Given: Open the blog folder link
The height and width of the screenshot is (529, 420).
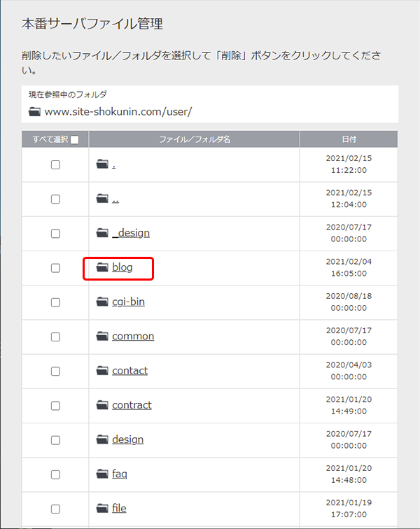Looking at the screenshot, I should click(x=122, y=267).
